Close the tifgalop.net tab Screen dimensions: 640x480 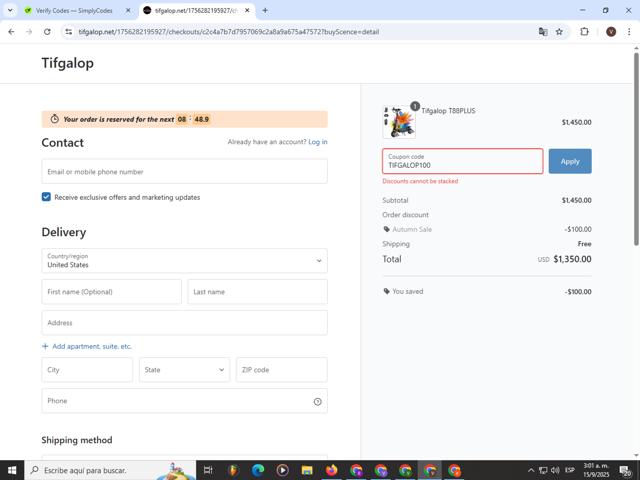pyautogui.click(x=247, y=11)
